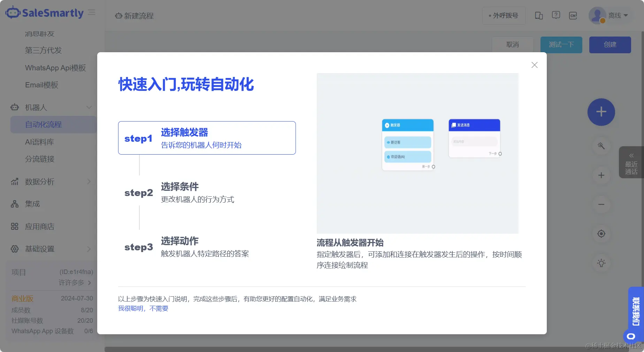This screenshot has width=644, height=352.
Task: Select step2 选择条件
Action: pyautogui.click(x=207, y=192)
